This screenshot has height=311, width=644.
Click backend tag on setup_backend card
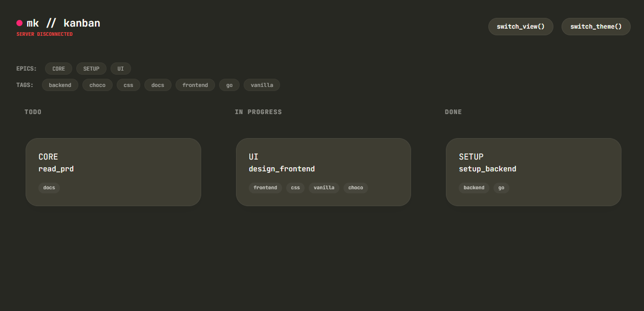(474, 188)
